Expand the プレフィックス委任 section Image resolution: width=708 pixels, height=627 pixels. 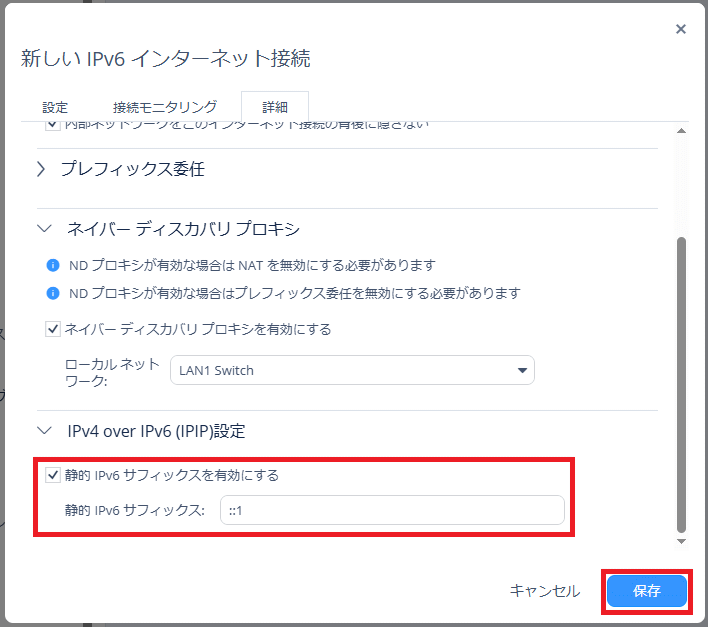coord(42,170)
